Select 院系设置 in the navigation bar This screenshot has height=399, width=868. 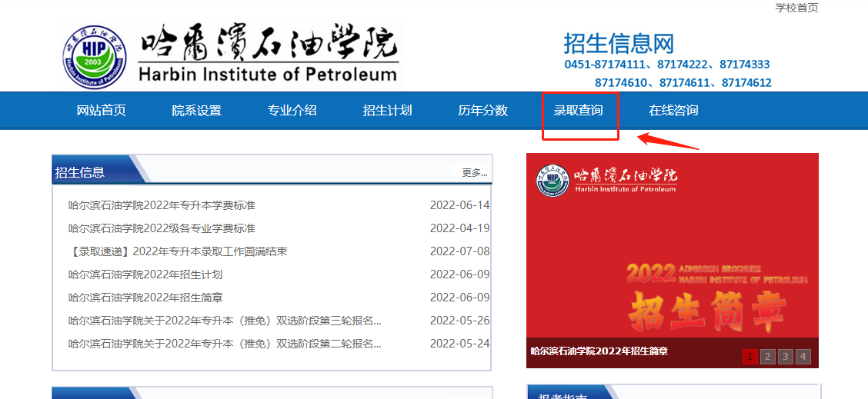[196, 110]
